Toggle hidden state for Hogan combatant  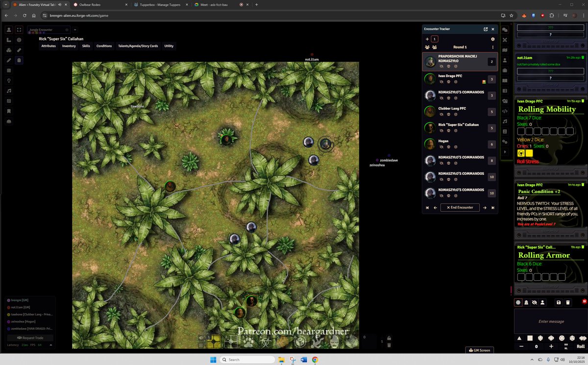tap(441, 148)
